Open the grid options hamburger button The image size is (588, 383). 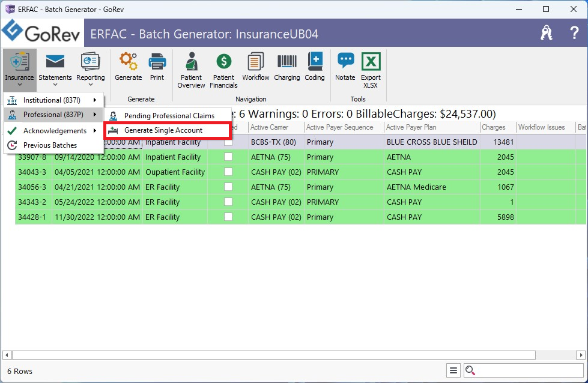point(453,370)
